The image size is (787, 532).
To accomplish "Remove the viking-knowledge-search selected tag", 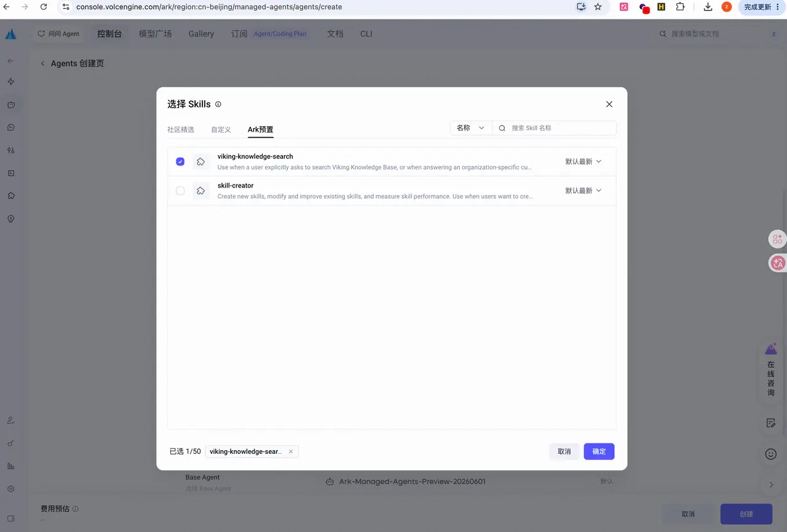I will point(291,451).
